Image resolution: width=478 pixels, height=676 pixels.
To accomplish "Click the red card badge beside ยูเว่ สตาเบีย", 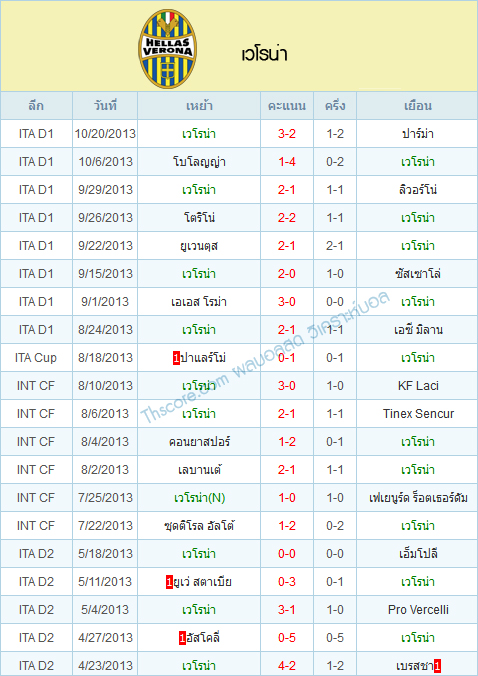I will 169,582.
